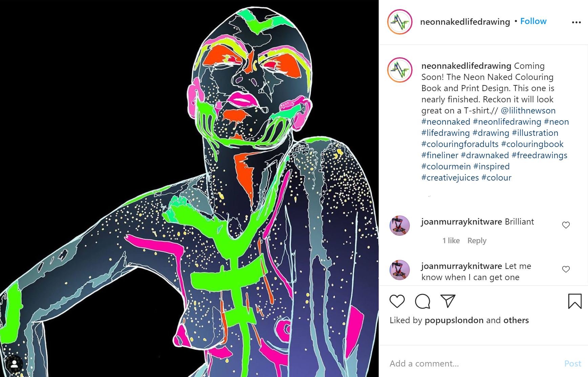
Task: Open the @lilithnewson mention link
Action: (528, 110)
